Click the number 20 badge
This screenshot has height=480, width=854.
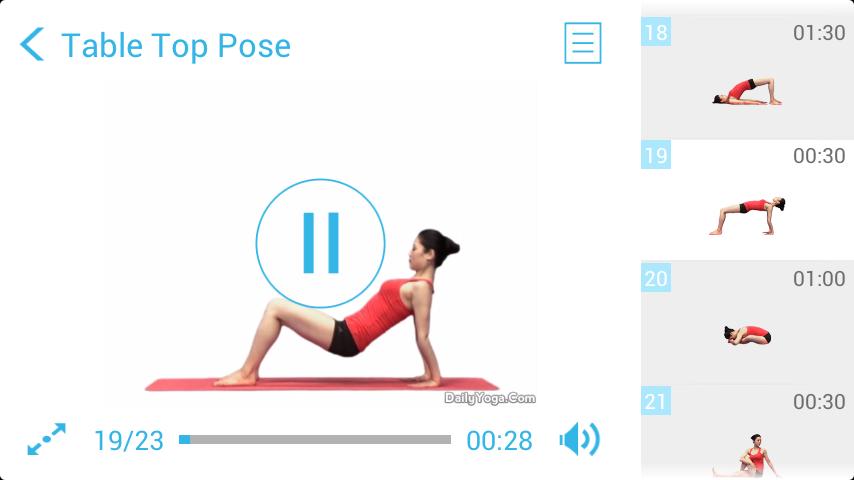(656, 278)
